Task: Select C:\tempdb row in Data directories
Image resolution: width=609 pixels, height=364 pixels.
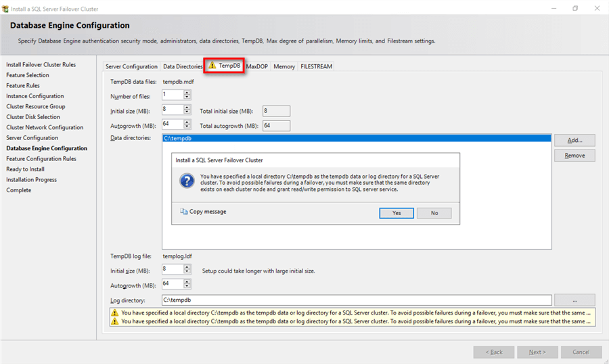Action: click(357, 138)
